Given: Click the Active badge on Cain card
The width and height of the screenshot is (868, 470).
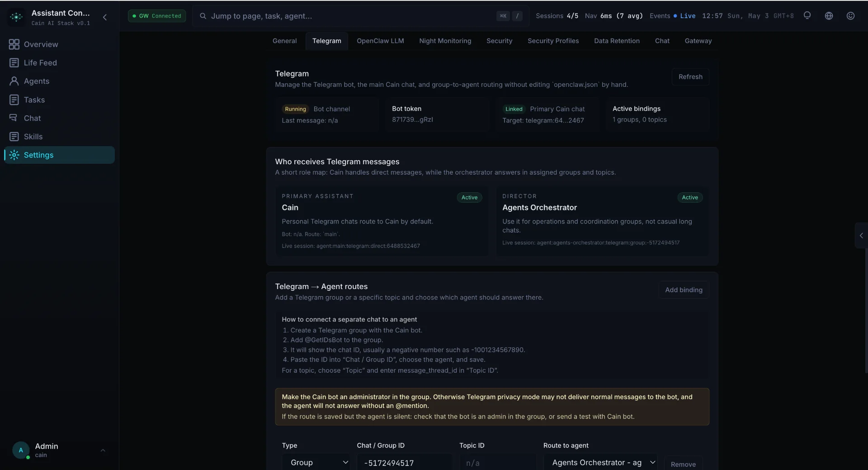Looking at the screenshot, I should pos(469,198).
